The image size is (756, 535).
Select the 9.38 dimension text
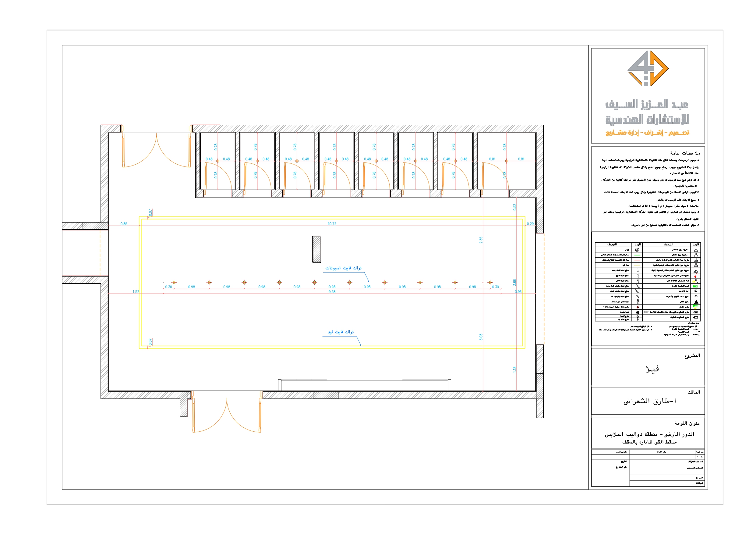coord(332,292)
